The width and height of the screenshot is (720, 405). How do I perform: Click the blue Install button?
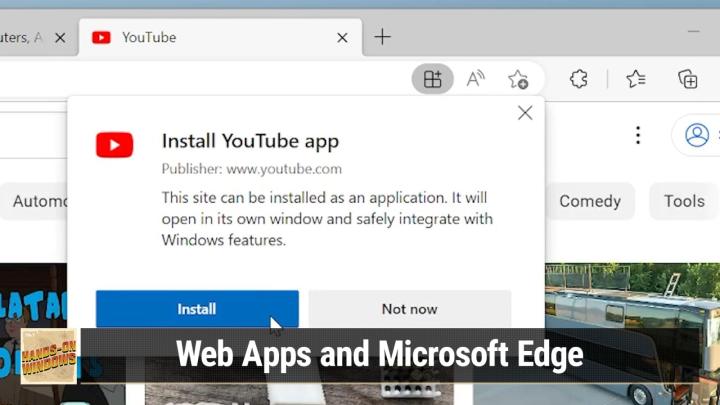click(x=197, y=309)
